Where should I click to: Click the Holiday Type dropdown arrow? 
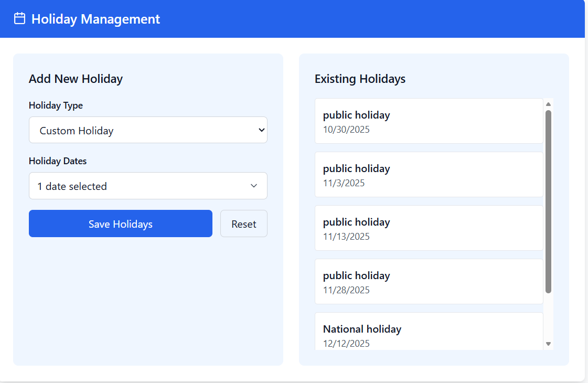[x=261, y=130]
